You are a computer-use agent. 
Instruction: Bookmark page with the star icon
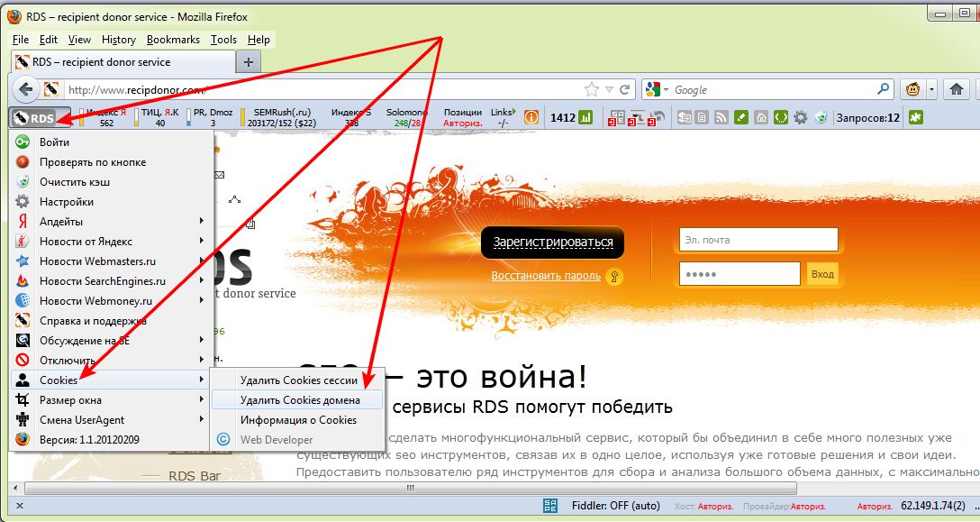(x=591, y=89)
